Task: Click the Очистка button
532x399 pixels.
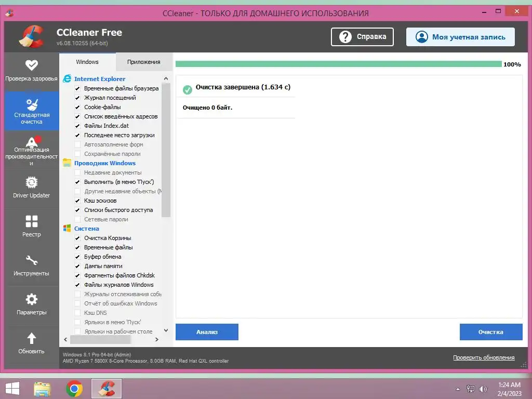Action: click(491, 332)
